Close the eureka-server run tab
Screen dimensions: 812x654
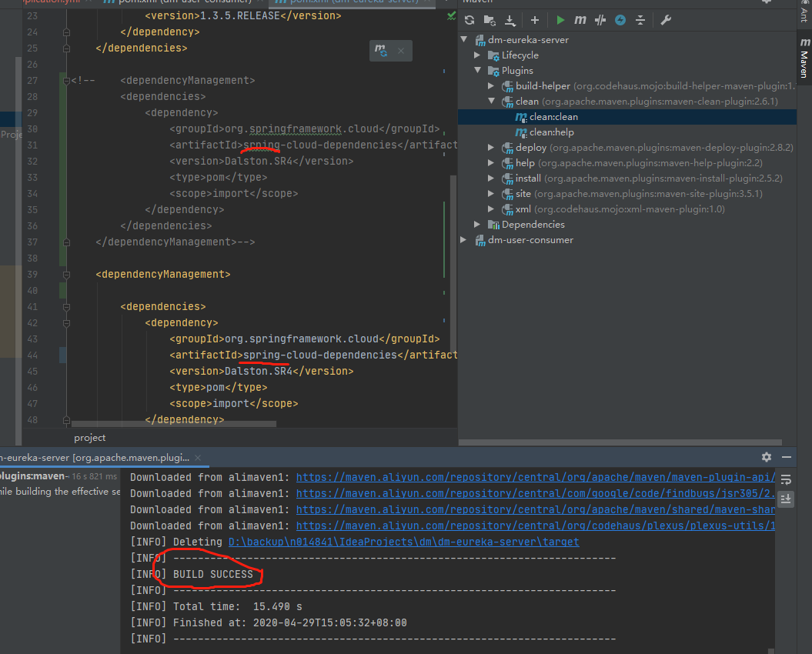pos(198,458)
